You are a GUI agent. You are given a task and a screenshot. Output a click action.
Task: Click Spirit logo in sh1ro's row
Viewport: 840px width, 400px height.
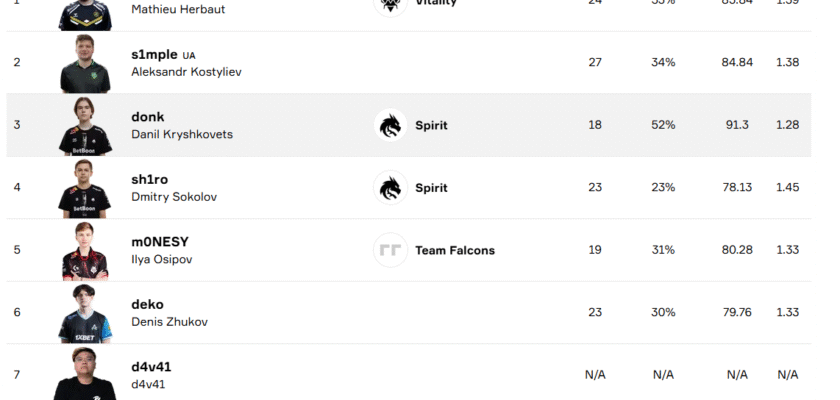click(x=390, y=187)
